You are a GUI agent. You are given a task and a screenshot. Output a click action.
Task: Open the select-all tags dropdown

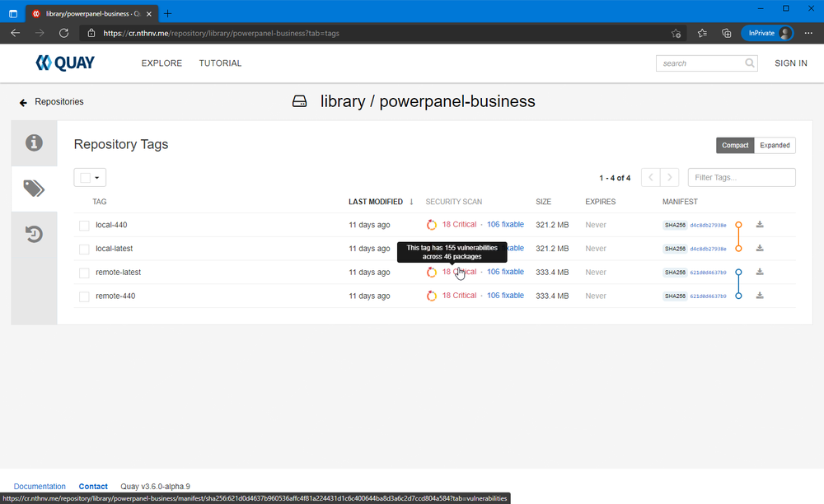[x=90, y=177]
